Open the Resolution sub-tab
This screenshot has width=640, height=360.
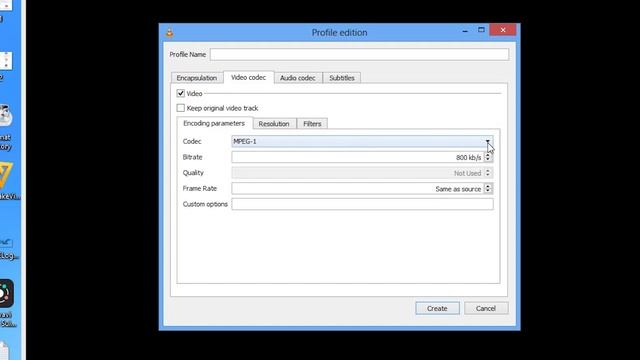274,124
